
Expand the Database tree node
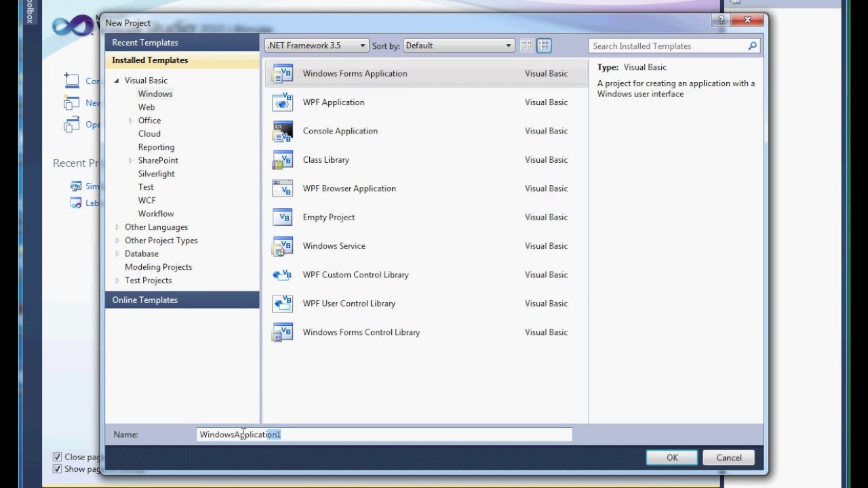coord(117,253)
